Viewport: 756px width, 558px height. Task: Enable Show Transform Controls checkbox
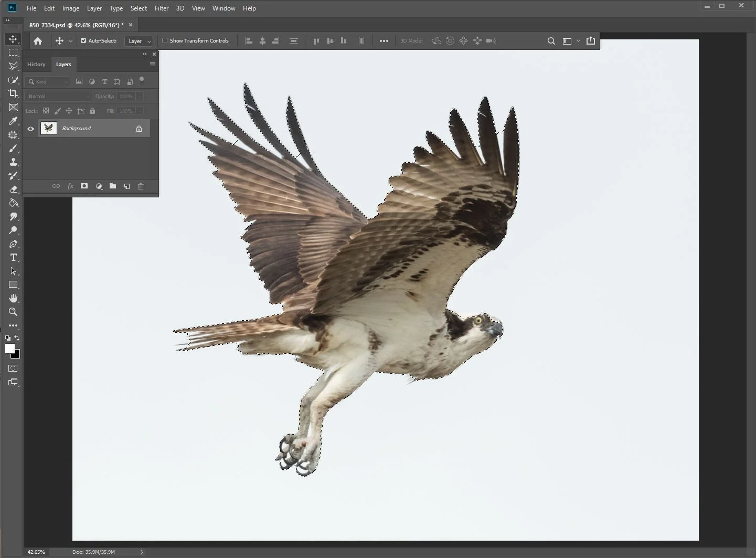coord(165,40)
